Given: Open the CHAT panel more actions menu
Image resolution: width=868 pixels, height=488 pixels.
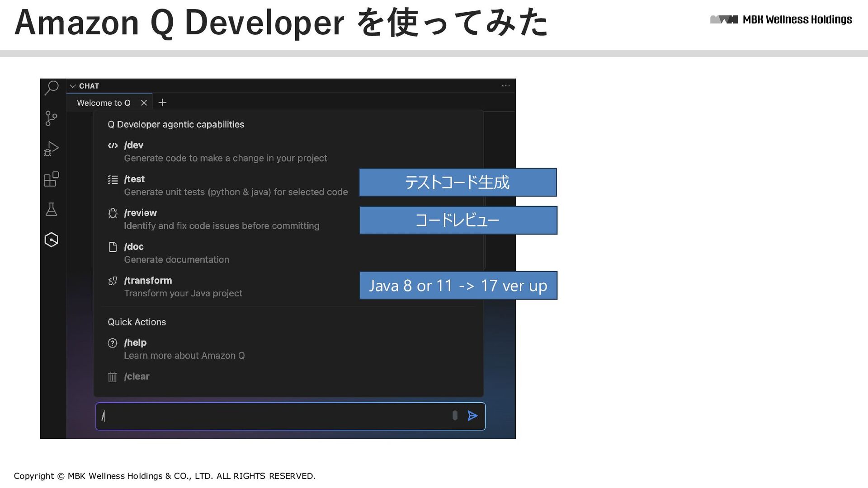Looking at the screenshot, I should (506, 86).
